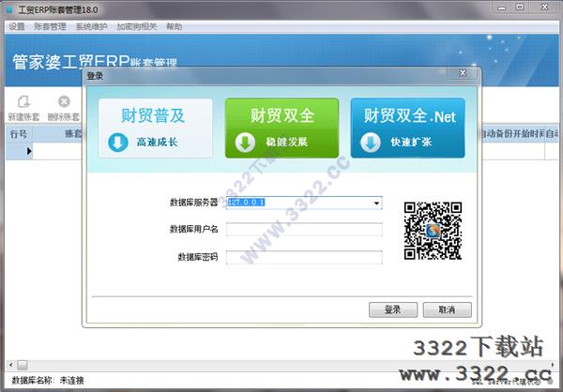Screen dimensions: 563x392
Task: Click the green download arrow in 财贸双全 card
Action: click(x=245, y=143)
